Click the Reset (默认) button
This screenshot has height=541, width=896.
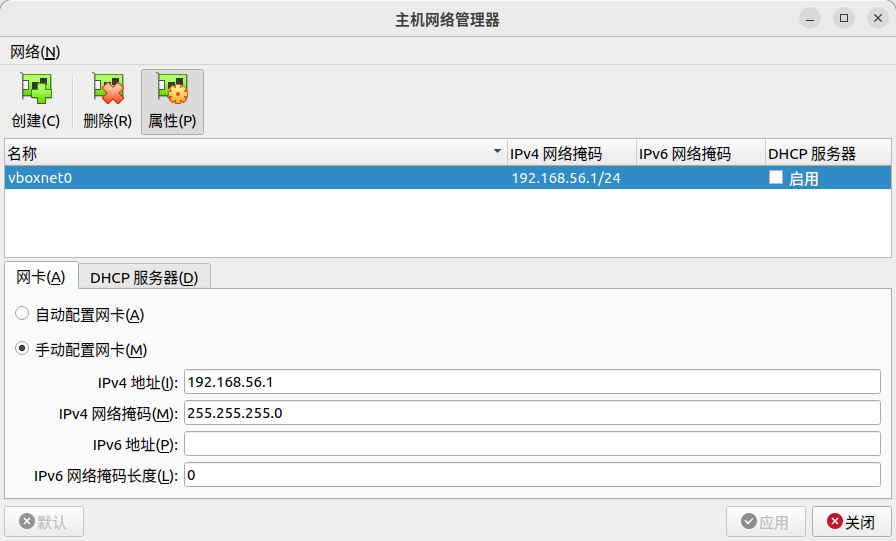point(44,522)
